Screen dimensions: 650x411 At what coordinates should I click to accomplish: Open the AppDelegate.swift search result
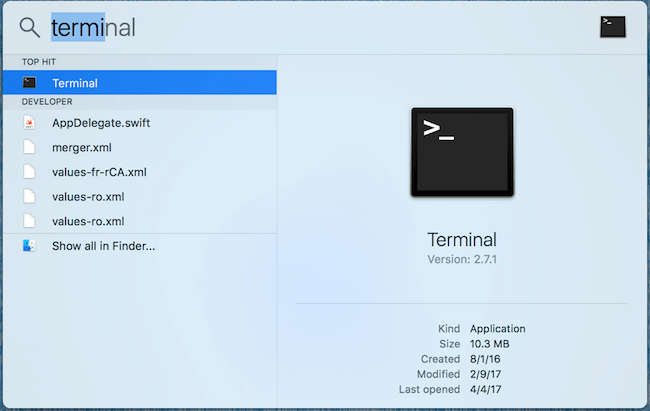(101, 123)
